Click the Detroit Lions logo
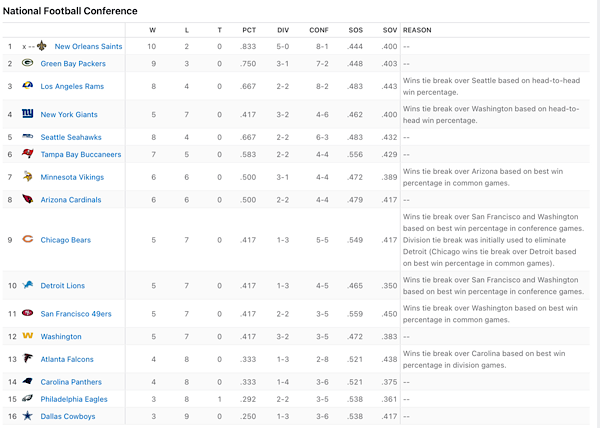This screenshot has width=600, height=428. point(27,286)
